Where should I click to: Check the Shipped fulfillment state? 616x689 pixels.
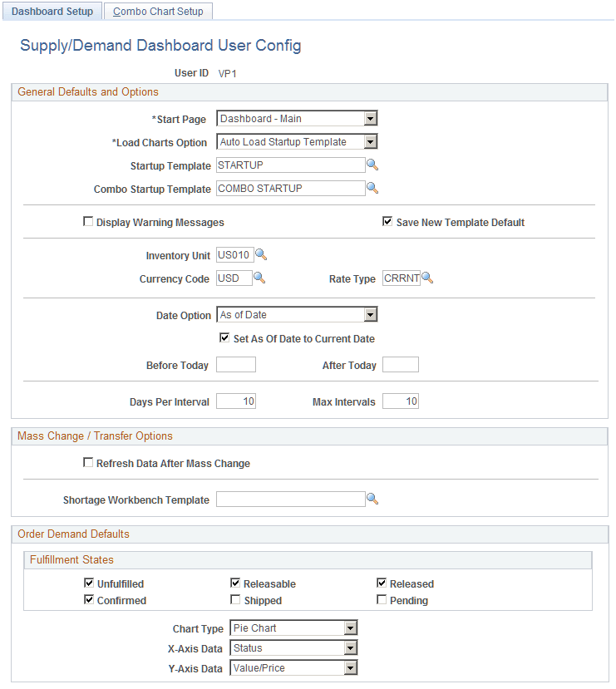(235, 599)
